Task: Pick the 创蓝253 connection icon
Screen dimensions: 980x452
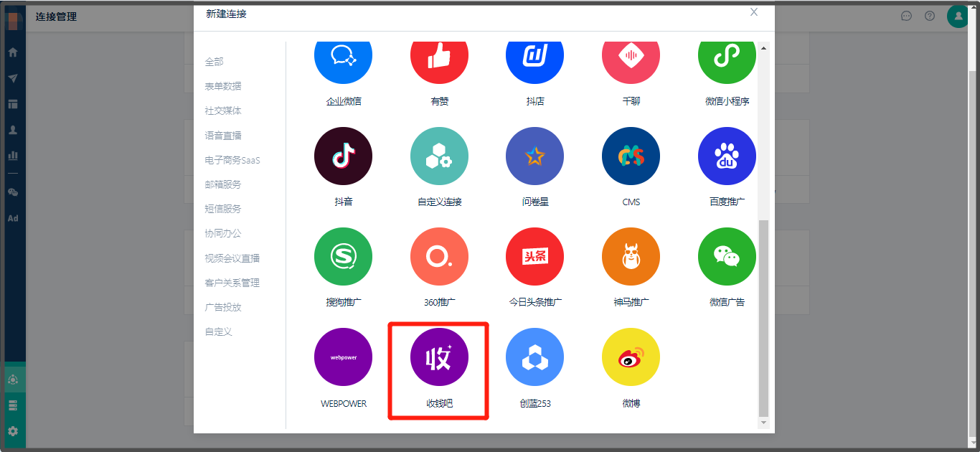Action: (x=534, y=357)
